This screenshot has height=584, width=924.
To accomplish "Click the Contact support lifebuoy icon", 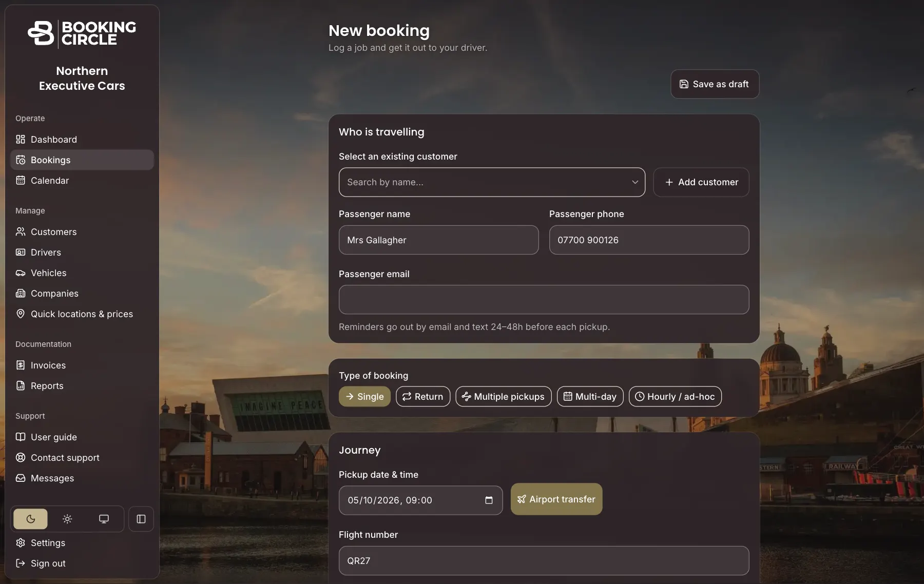I will [x=21, y=458].
